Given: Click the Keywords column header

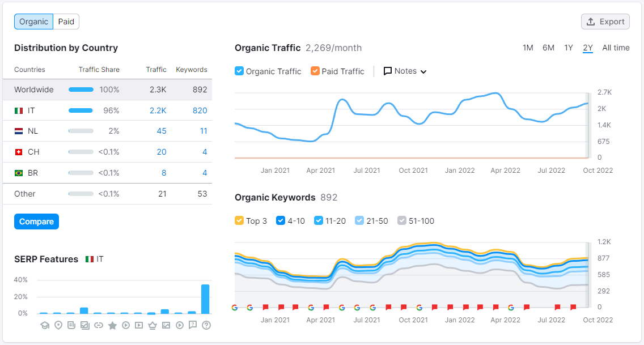Looking at the screenshot, I should point(192,70).
